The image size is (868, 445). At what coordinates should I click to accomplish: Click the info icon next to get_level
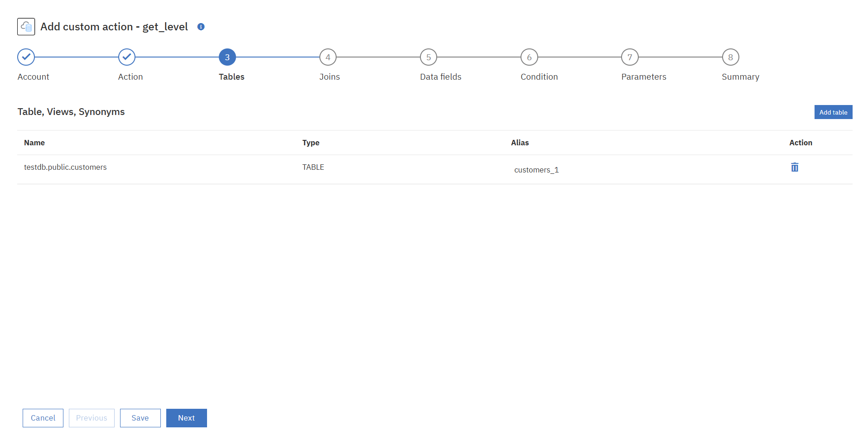pyautogui.click(x=201, y=27)
